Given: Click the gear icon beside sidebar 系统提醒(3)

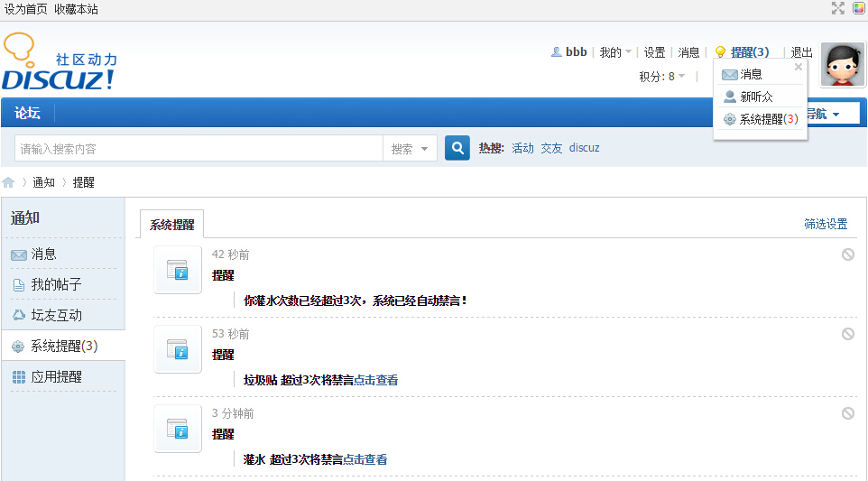Looking at the screenshot, I should pos(18,347).
